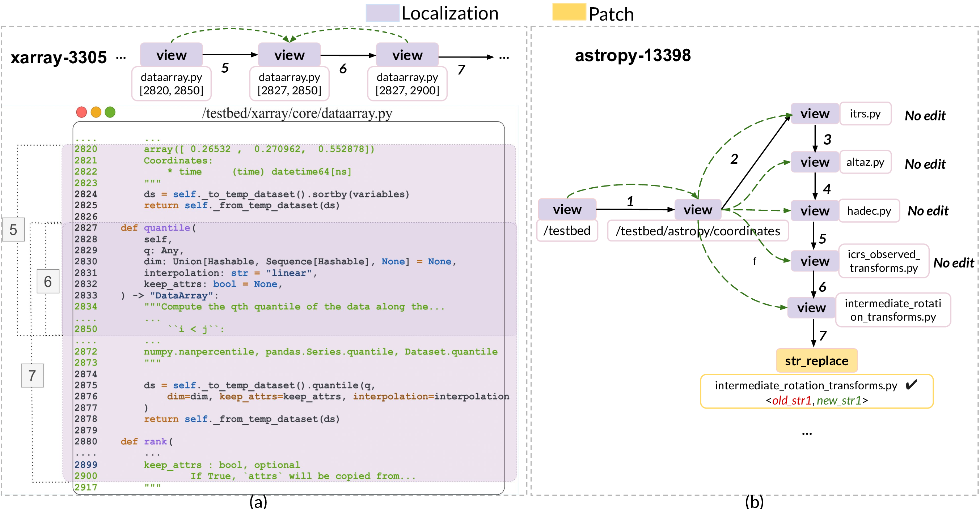Select the str_replace command badge
Viewport: 980px width, 509px height.
(816, 360)
